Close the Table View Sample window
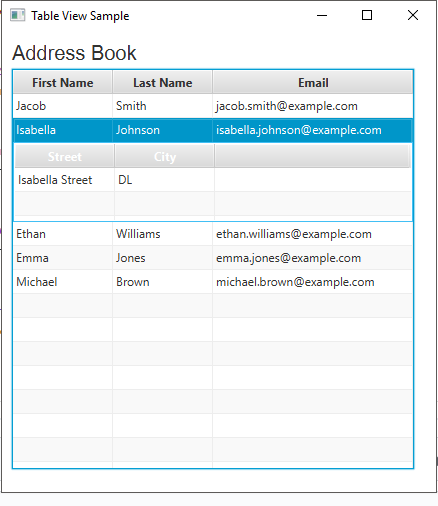This screenshot has width=438, height=506. 413,15
